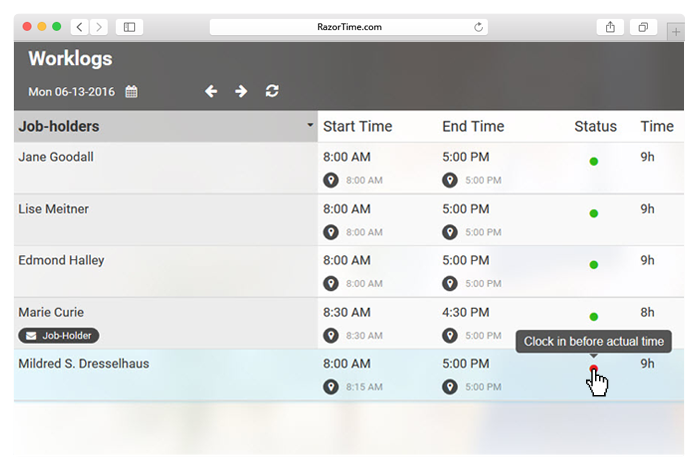Click Jane Goodall's green status indicator

[594, 161]
